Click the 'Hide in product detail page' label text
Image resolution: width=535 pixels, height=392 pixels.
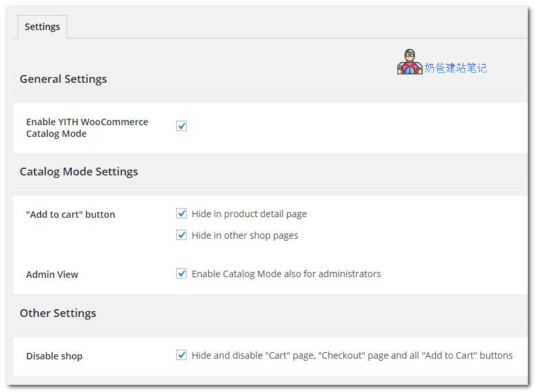[249, 214]
